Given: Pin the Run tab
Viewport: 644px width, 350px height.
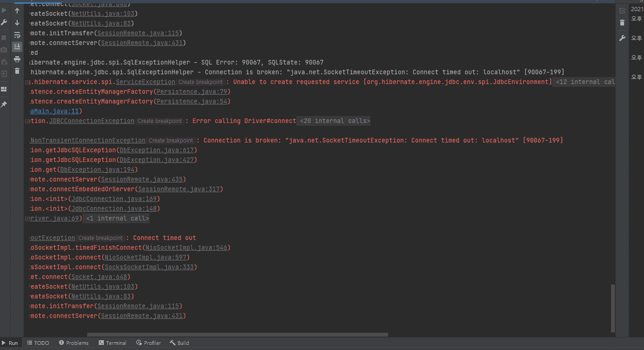Looking at the screenshot, I should [4, 104].
